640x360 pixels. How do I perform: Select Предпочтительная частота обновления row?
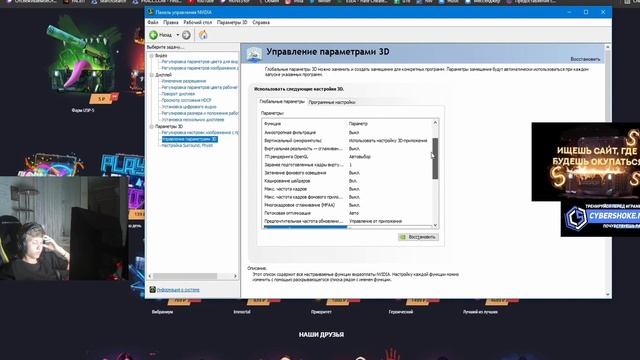pos(347,221)
